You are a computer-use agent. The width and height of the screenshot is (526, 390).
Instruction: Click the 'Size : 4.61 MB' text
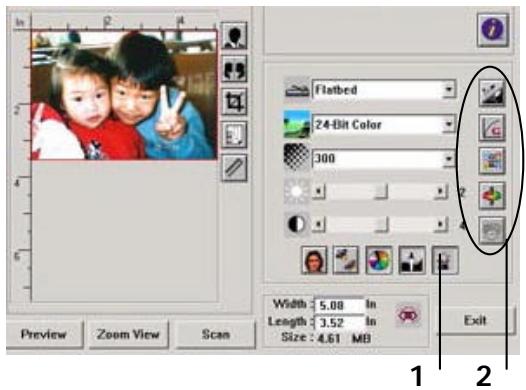point(326,338)
